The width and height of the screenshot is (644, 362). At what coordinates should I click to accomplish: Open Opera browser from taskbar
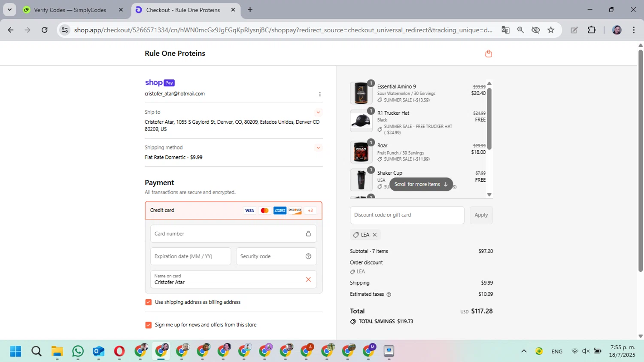[x=119, y=351]
